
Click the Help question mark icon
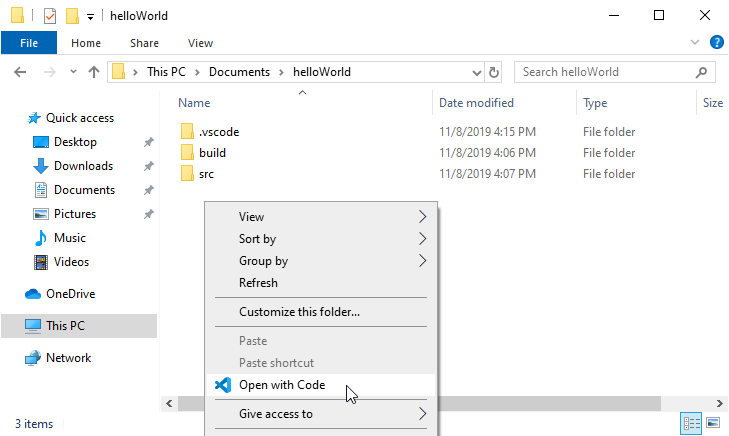pyautogui.click(x=716, y=43)
